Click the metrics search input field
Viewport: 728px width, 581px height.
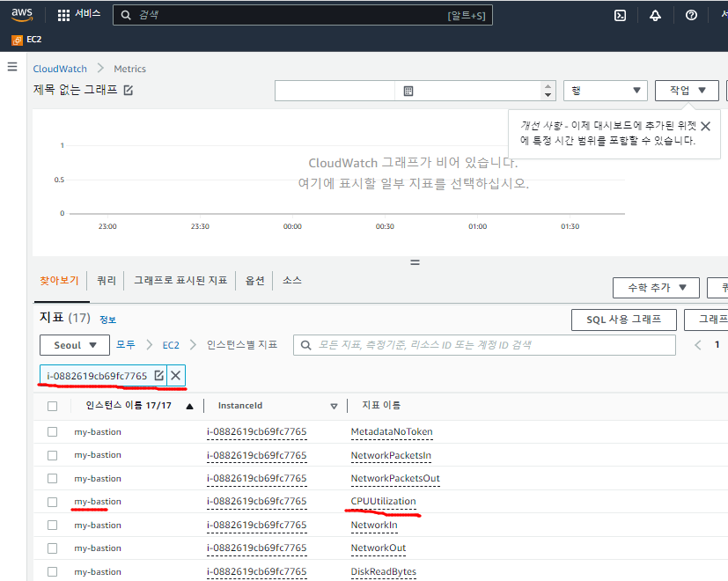pyautogui.click(x=484, y=345)
